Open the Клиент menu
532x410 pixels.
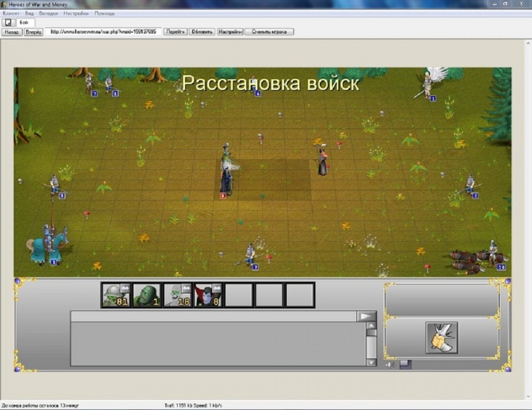[11, 14]
